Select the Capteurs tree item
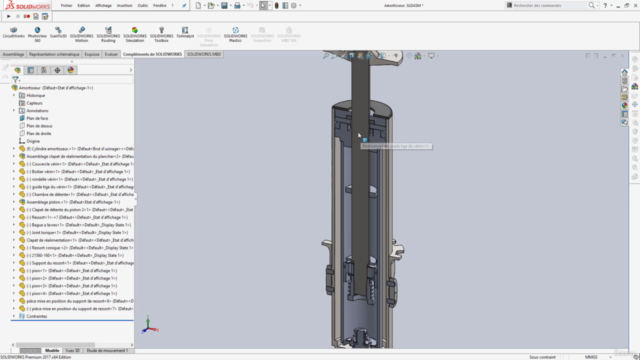 [34, 103]
